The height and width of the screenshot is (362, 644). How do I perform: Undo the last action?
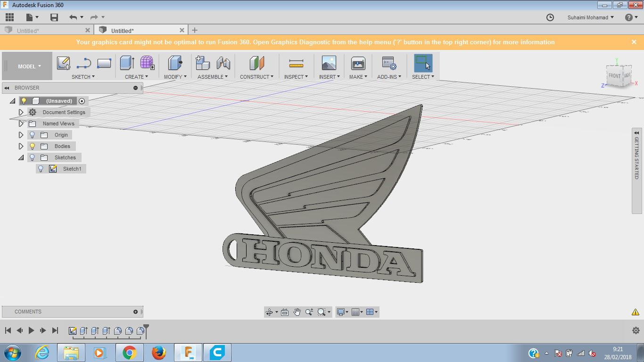[73, 17]
